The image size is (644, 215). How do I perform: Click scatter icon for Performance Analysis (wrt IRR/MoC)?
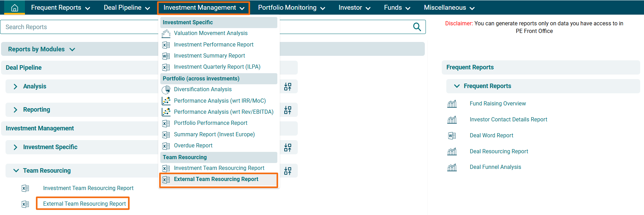(x=166, y=101)
